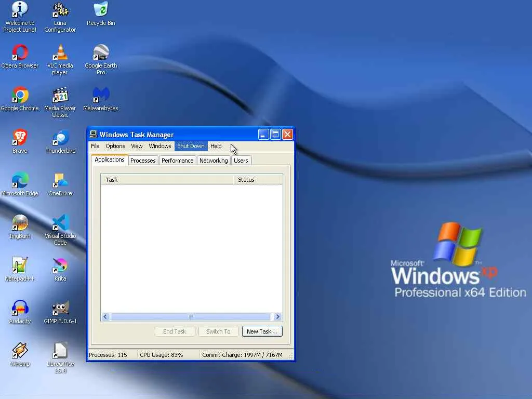
Task: Sort by the Task column header
Action: pyautogui.click(x=167, y=179)
